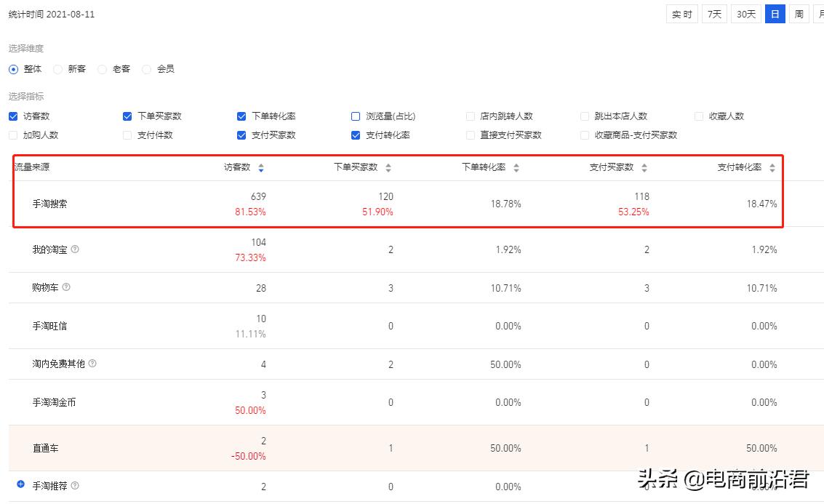Check the 收藏人数 indicator checkbox
Image resolution: width=824 pixels, height=504 pixels.
[x=698, y=116]
